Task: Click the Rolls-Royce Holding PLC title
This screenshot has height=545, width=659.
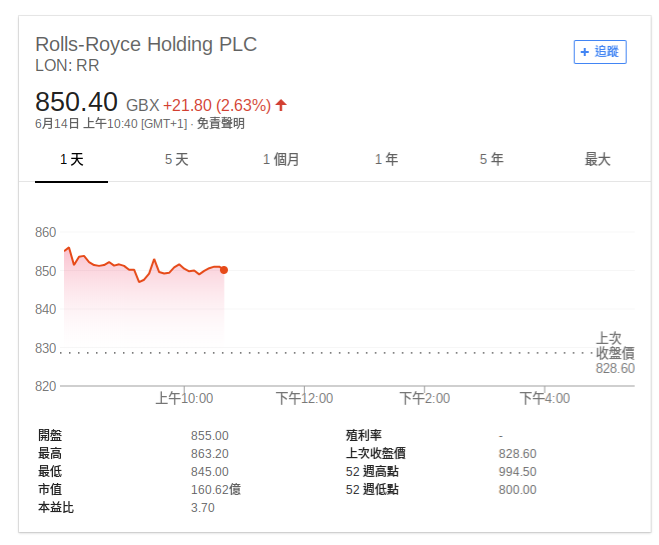Action: (x=146, y=45)
